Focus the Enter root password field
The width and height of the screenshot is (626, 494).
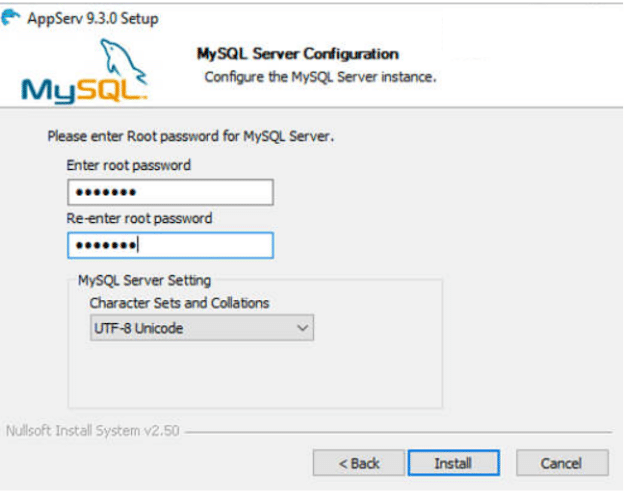[170, 192]
